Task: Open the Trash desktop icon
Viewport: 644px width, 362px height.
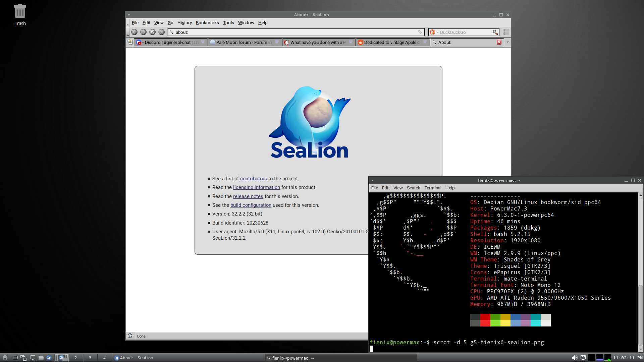Action: pyautogui.click(x=20, y=15)
